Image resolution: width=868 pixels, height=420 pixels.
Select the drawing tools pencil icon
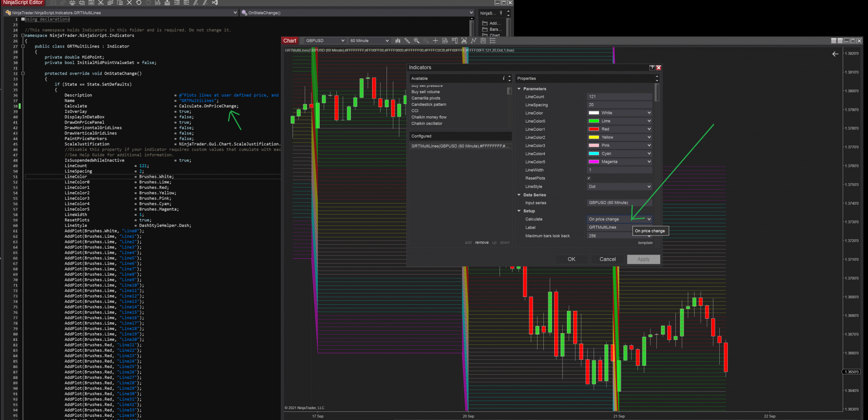pos(407,41)
